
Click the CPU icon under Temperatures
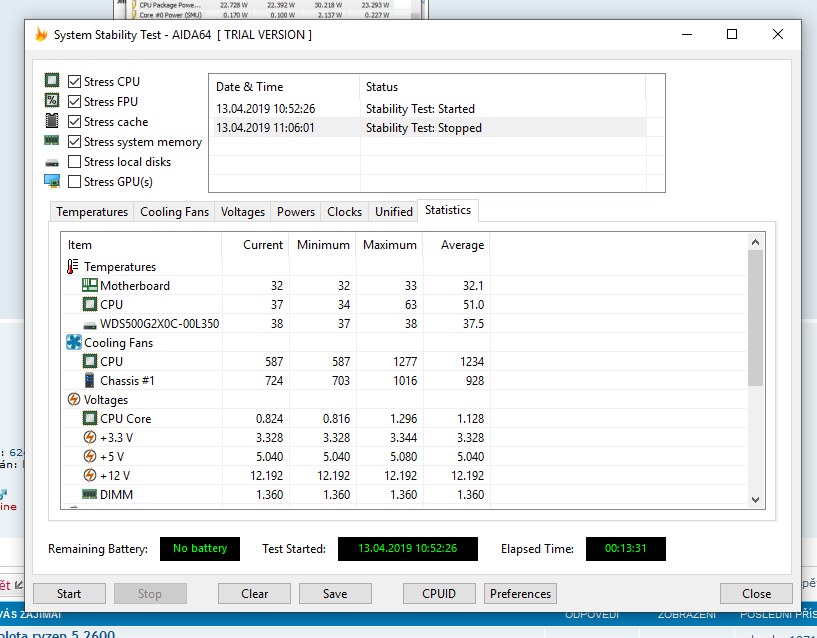click(x=90, y=304)
